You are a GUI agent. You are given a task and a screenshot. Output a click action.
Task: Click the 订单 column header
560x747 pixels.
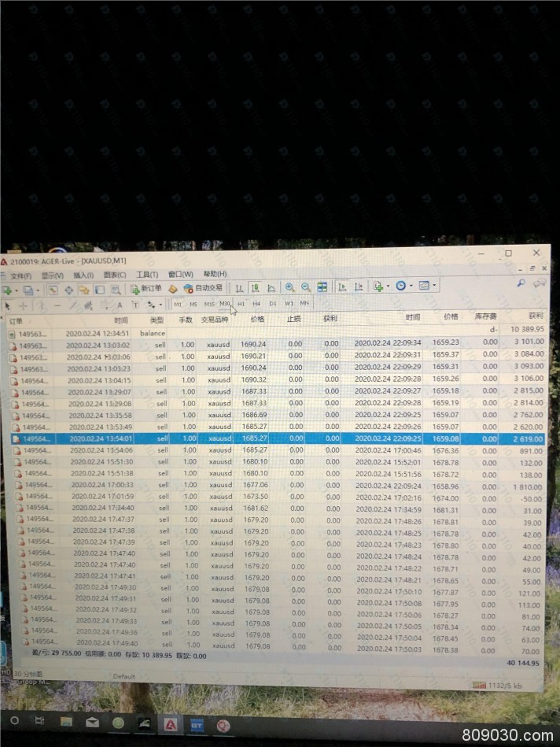click(17, 321)
